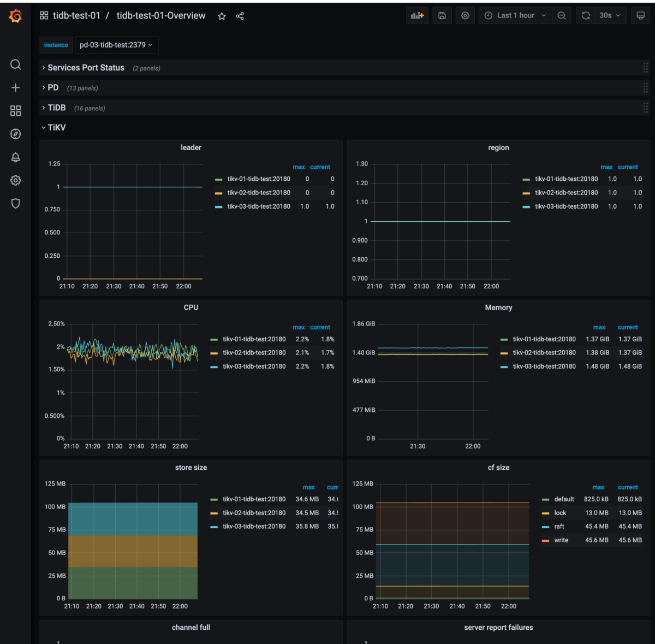Toggle tikv-01-tidb-test:20180 series in leader legend
Screen dimensions: 655x644
coord(259,179)
